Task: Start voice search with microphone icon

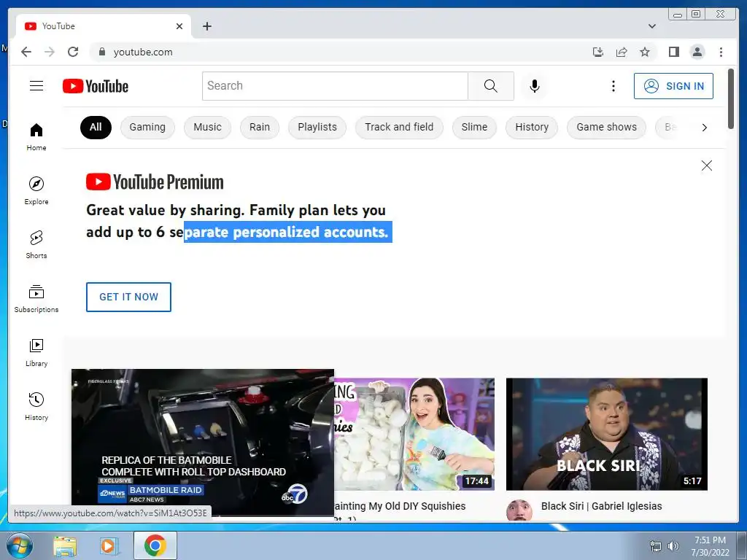Action: point(535,86)
